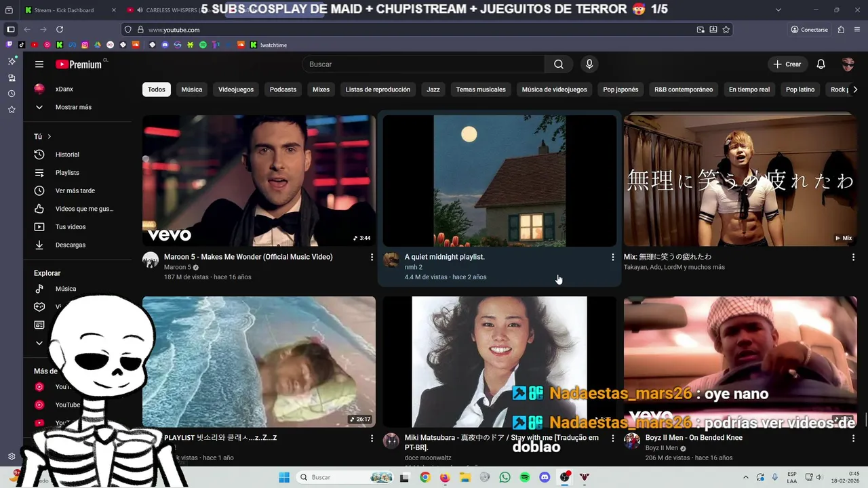Switch to Stream - Kick Dashboard tab
This screenshot has width=868, height=488.
click(64, 10)
